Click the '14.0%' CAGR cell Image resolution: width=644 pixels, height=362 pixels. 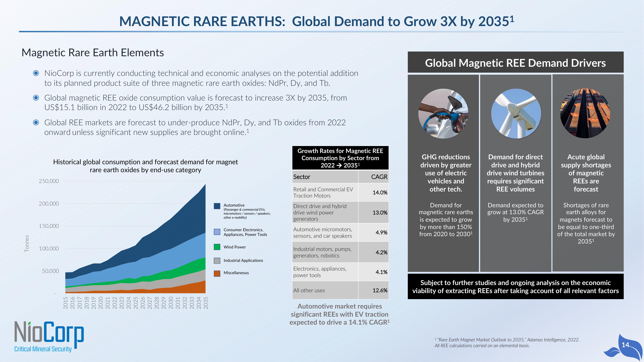(x=374, y=192)
